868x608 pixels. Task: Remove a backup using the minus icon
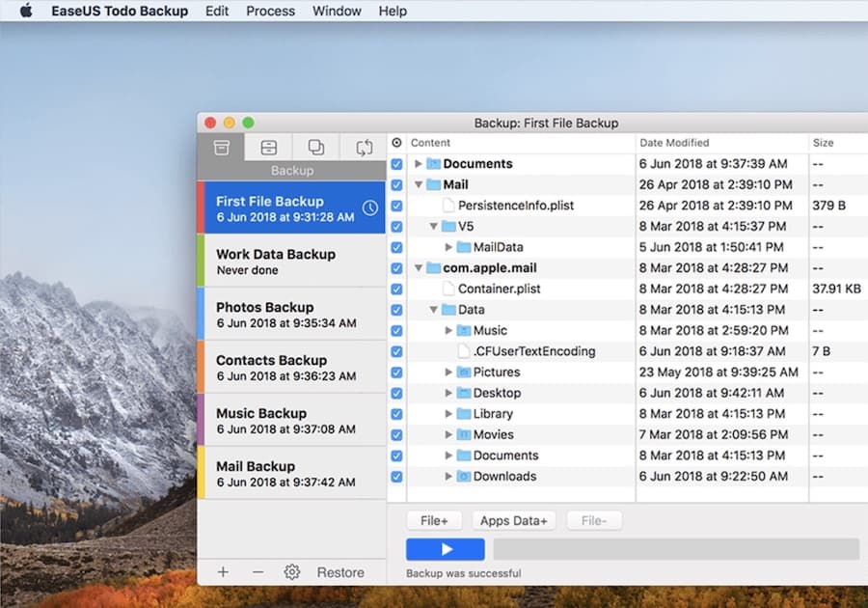[257, 571]
